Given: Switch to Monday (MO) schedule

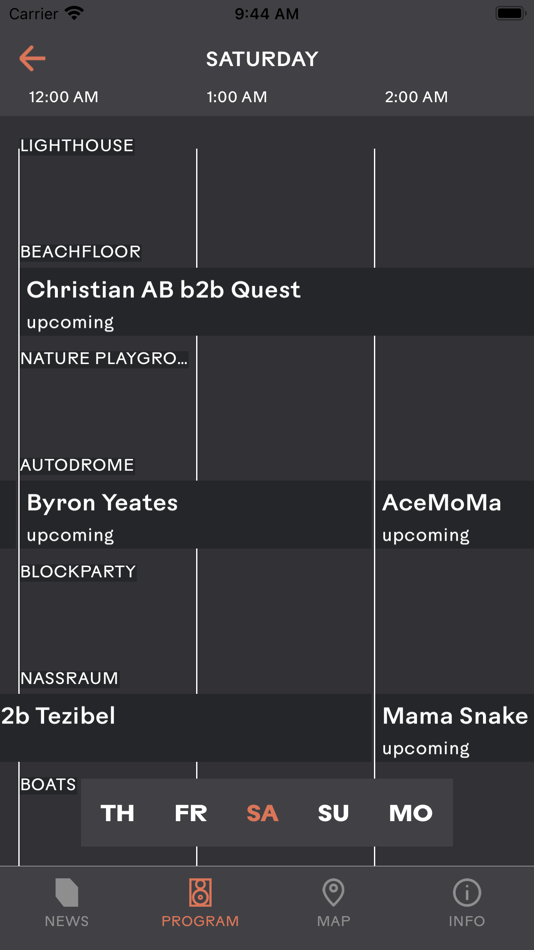Looking at the screenshot, I should pyautogui.click(x=410, y=812).
